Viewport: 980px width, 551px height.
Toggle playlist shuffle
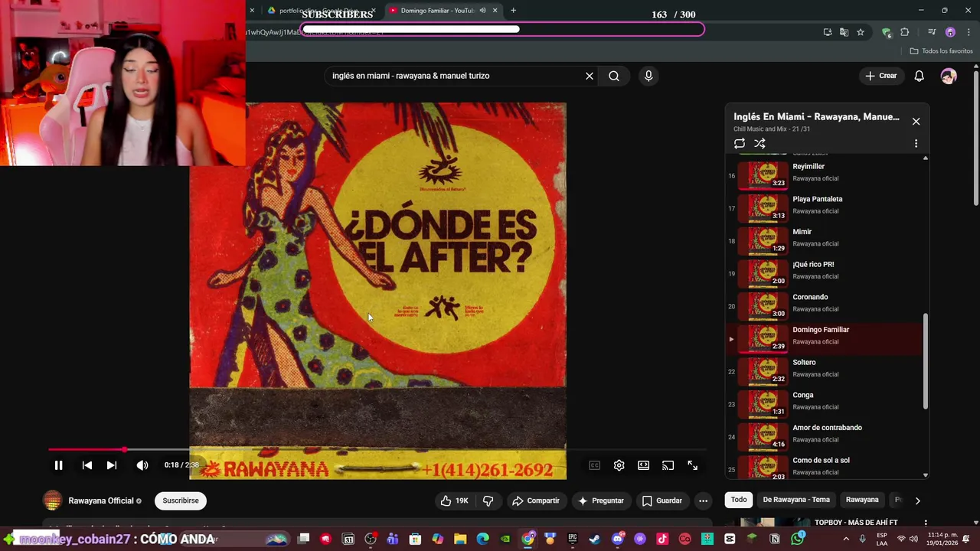759,143
